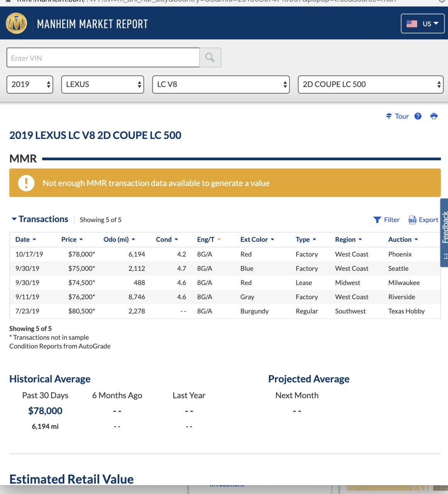Click the Tour link text

coord(402,116)
